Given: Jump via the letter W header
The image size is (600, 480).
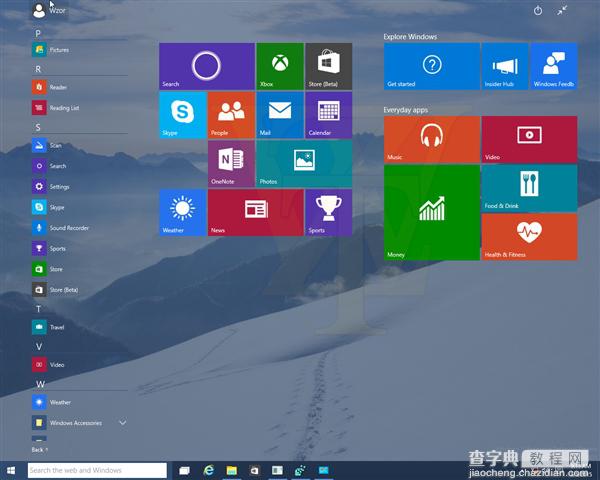Looking at the screenshot, I should click(x=40, y=384).
